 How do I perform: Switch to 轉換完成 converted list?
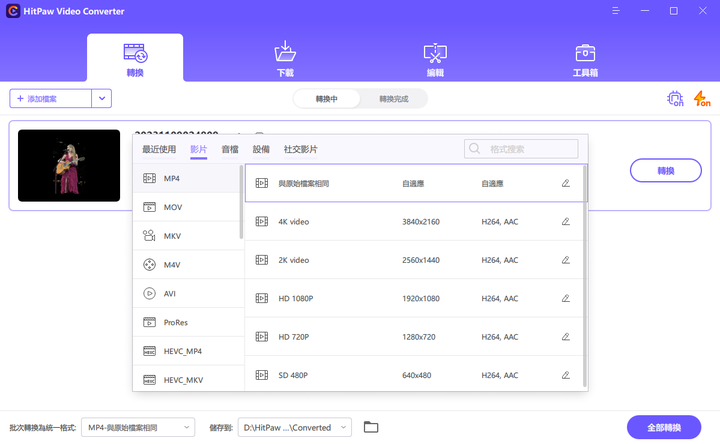coord(394,99)
